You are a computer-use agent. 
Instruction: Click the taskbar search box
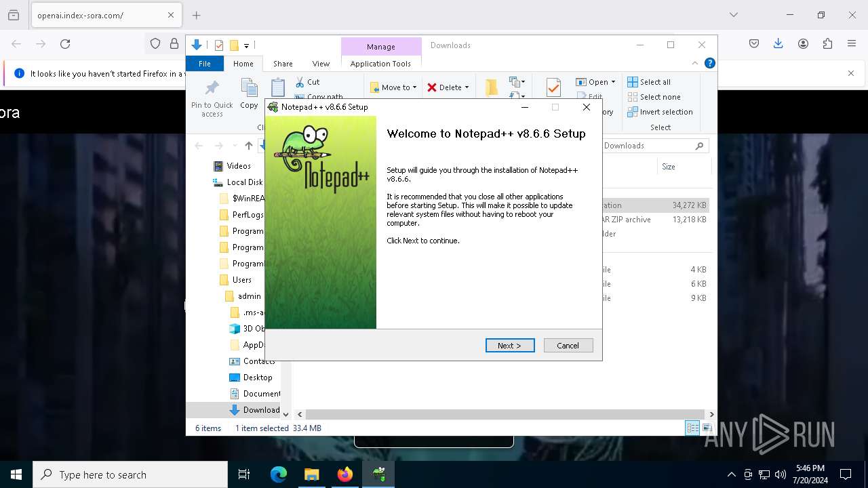click(x=130, y=474)
